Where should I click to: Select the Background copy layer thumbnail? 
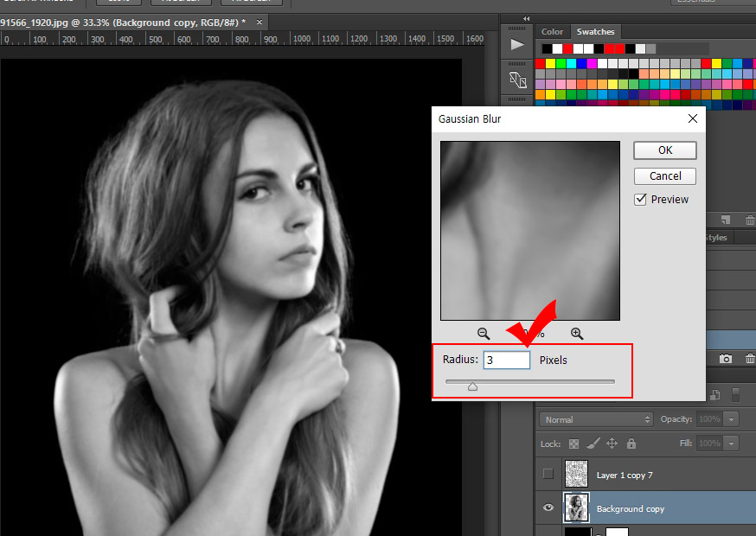pyautogui.click(x=576, y=507)
